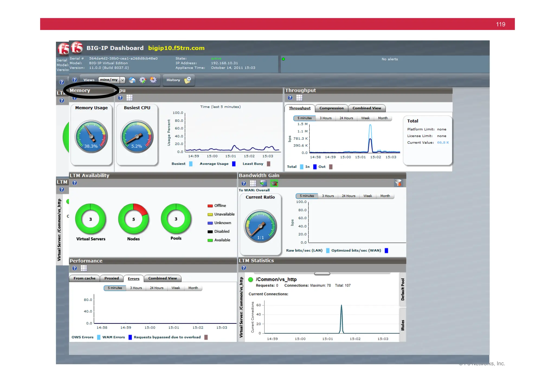Viewport: 555px width, 392px height.
Task: Select the Compression tab
Action: pyautogui.click(x=331, y=108)
